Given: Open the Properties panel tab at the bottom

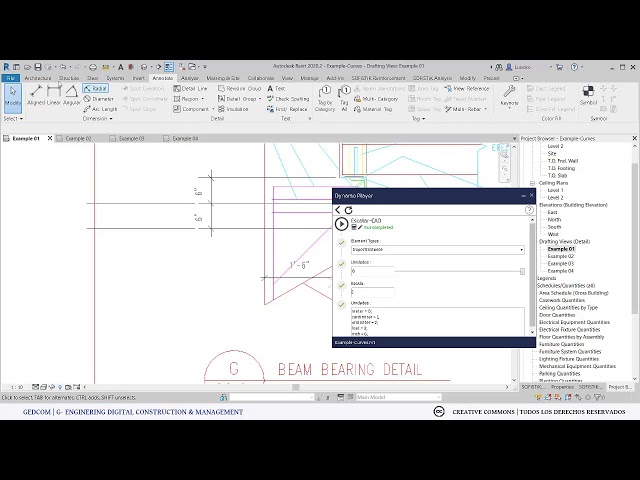Looking at the screenshot, I should click(562, 387).
